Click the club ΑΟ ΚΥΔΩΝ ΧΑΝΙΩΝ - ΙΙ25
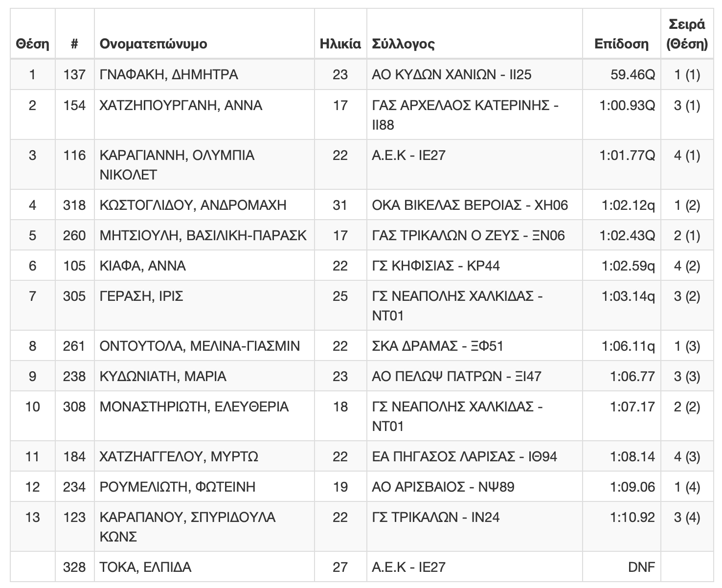 click(x=451, y=75)
